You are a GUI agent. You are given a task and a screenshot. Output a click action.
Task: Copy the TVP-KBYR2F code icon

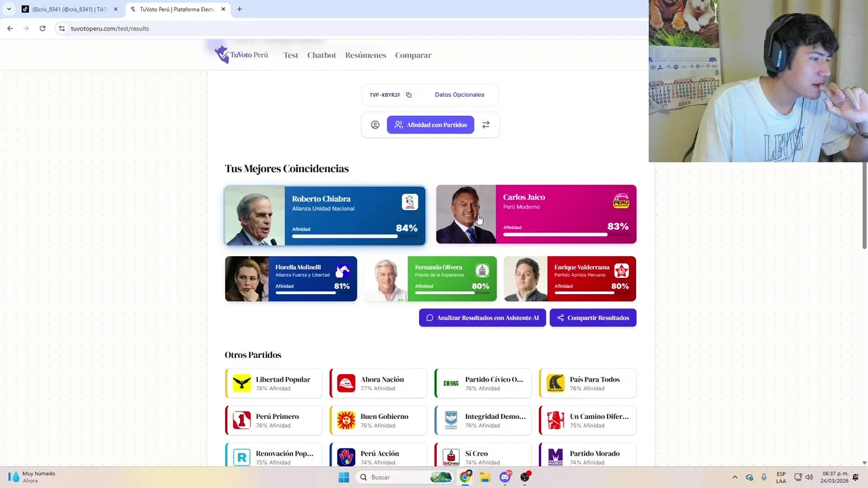coord(408,95)
